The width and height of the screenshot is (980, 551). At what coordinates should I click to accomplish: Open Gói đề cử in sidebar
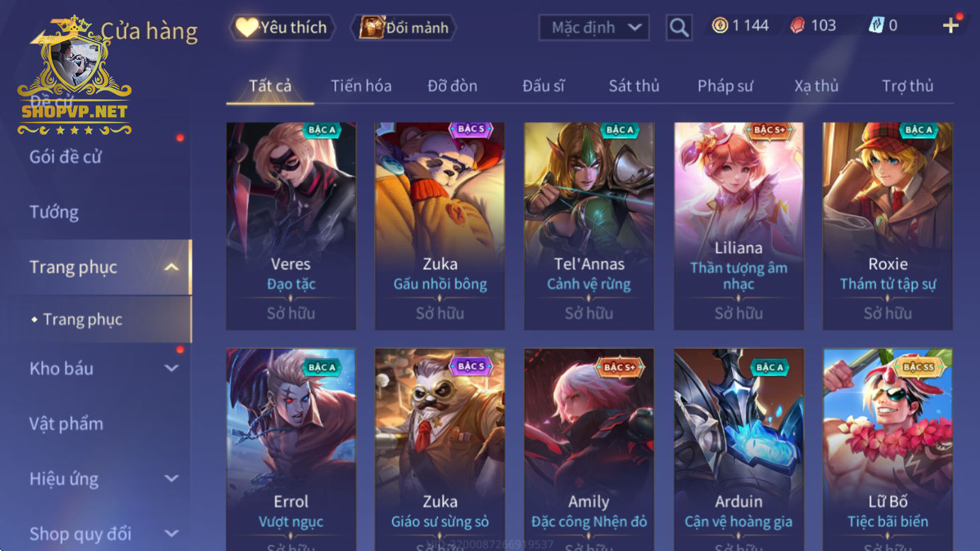click(65, 157)
